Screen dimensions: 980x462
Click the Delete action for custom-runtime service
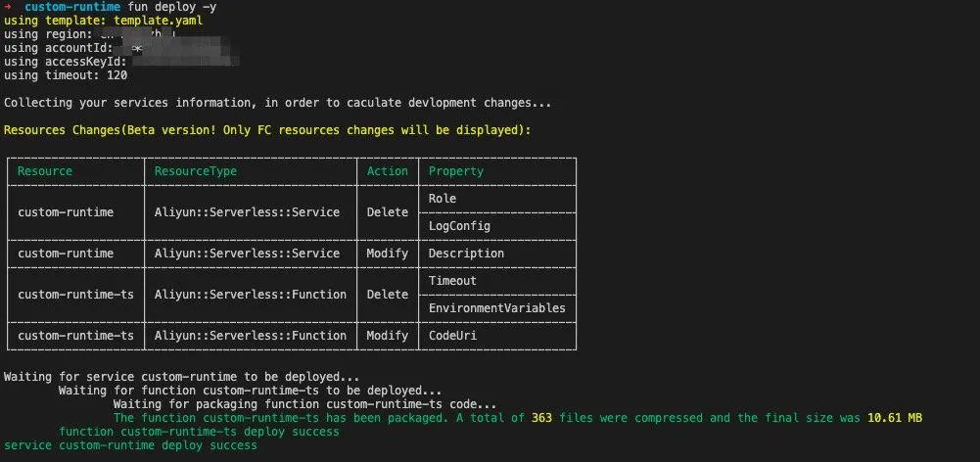tap(388, 212)
